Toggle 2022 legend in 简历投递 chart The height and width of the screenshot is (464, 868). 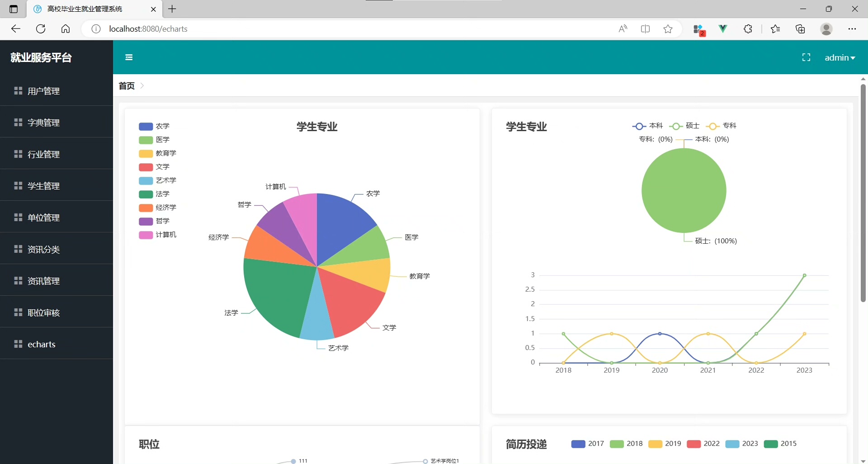click(x=693, y=444)
